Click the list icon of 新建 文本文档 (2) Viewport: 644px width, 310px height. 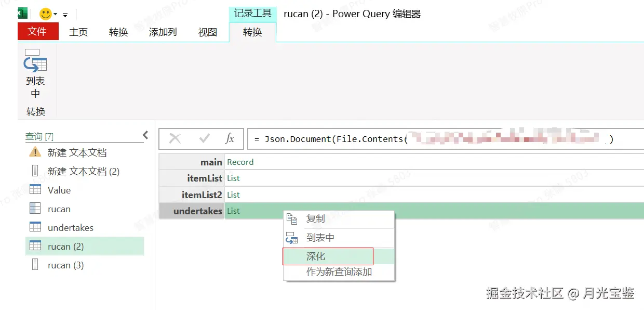coord(35,171)
